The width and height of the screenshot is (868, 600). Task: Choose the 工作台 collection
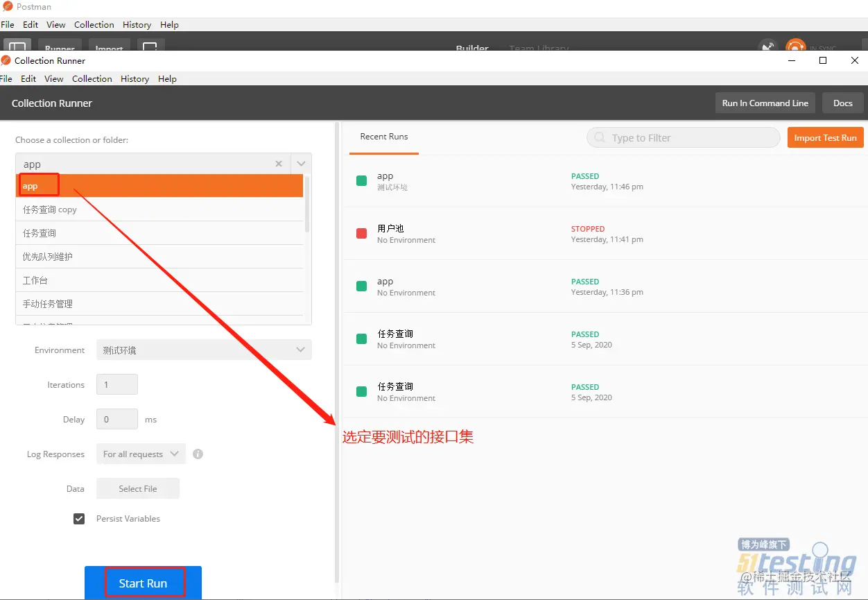pos(159,280)
